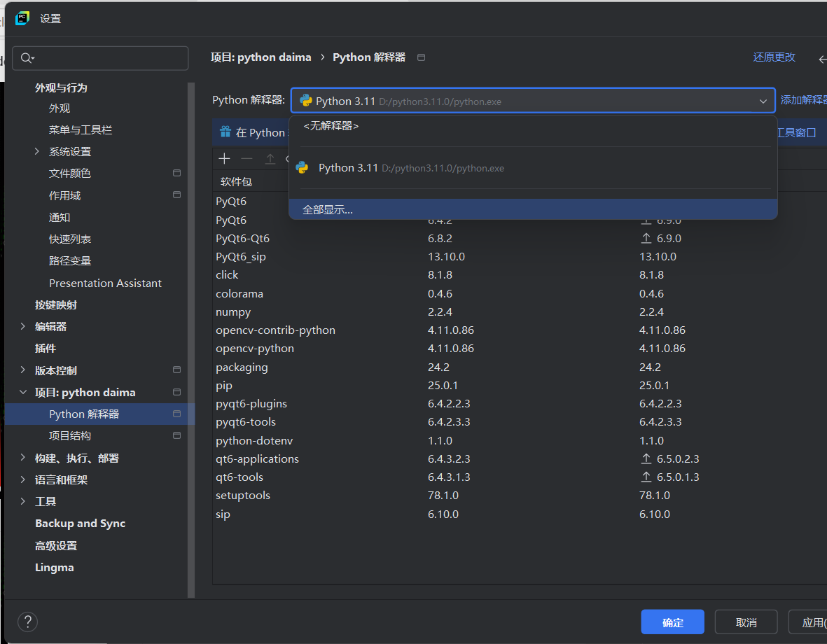The image size is (827, 644).
Task: Select the 项目结构 tree item
Action: click(x=69, y=435)
